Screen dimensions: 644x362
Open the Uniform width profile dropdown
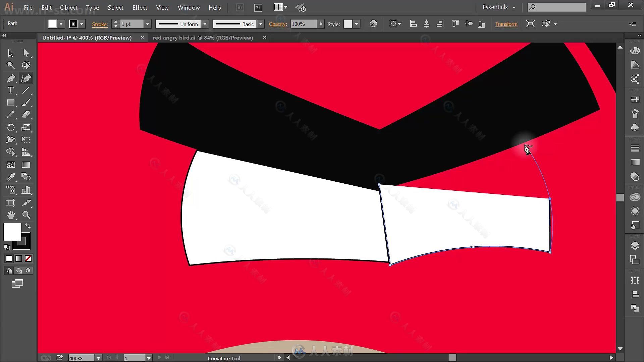point(205,24)
